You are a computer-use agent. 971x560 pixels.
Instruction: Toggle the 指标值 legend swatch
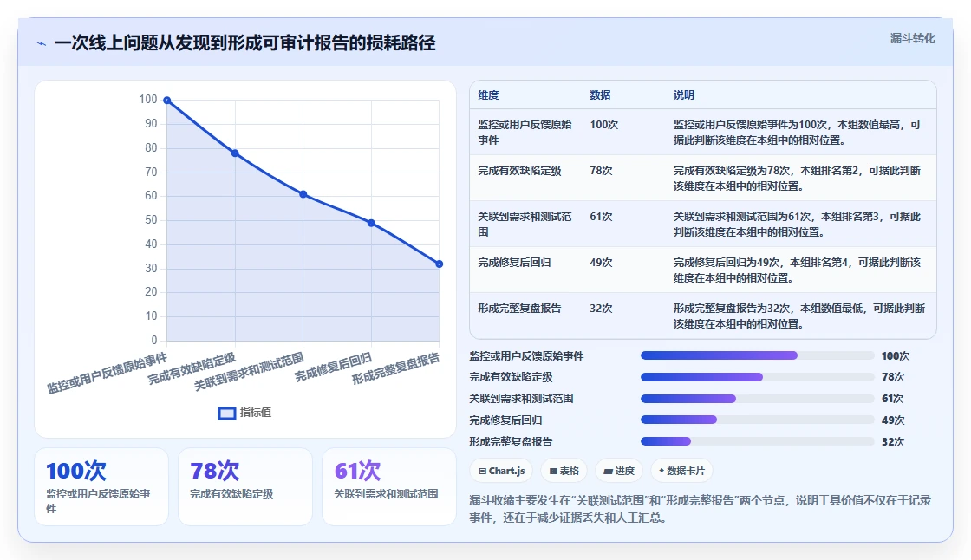click(226, 413)
